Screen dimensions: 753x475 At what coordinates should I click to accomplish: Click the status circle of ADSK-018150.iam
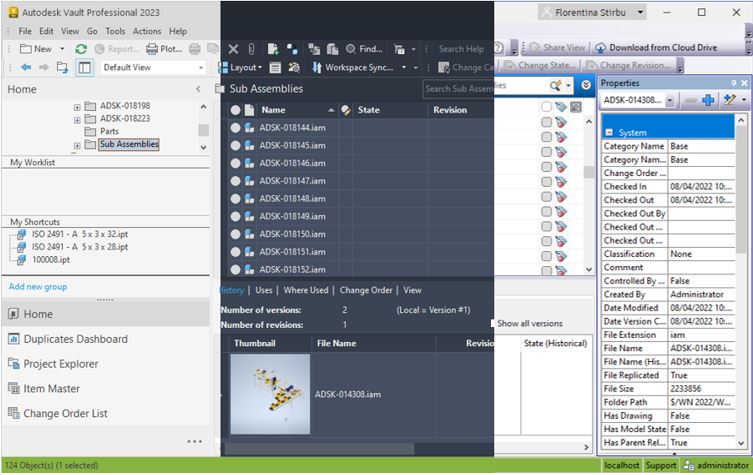pyautogui.click(x=235, y=234)
